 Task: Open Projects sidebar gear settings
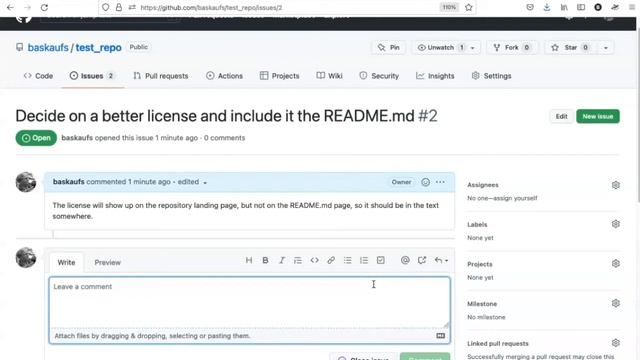tap(616, 264)
